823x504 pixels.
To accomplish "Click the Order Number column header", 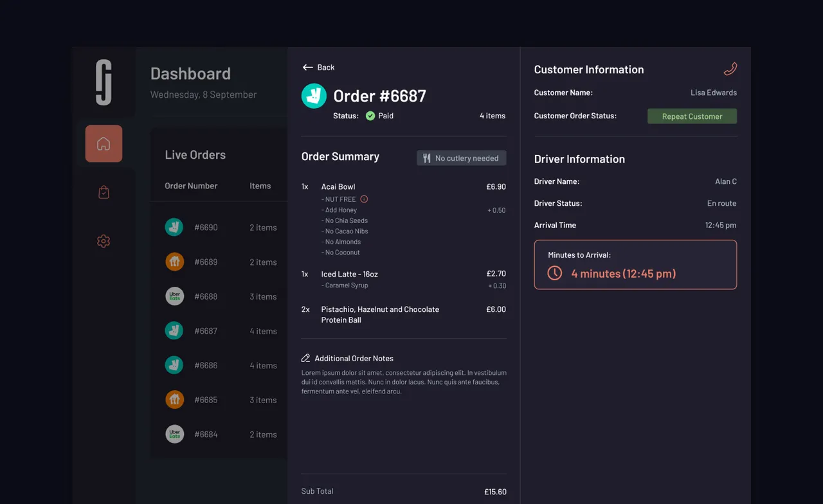I will point(191,186).
